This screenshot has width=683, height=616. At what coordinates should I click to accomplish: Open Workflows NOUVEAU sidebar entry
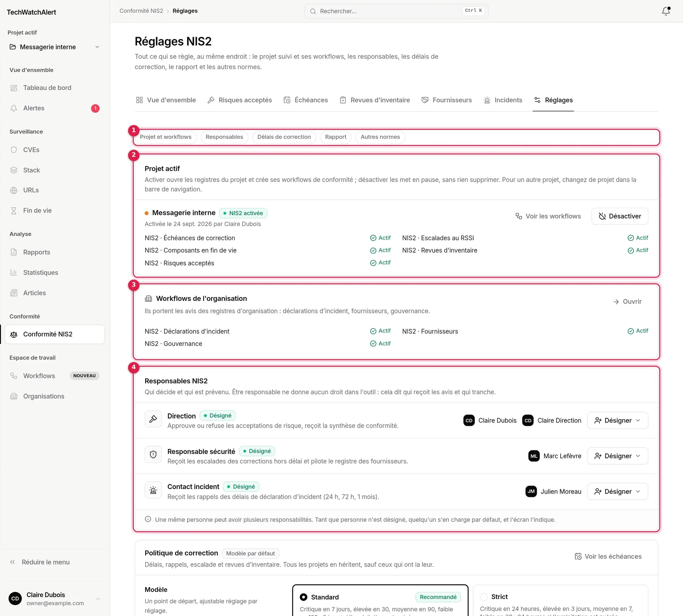point(54,376)
